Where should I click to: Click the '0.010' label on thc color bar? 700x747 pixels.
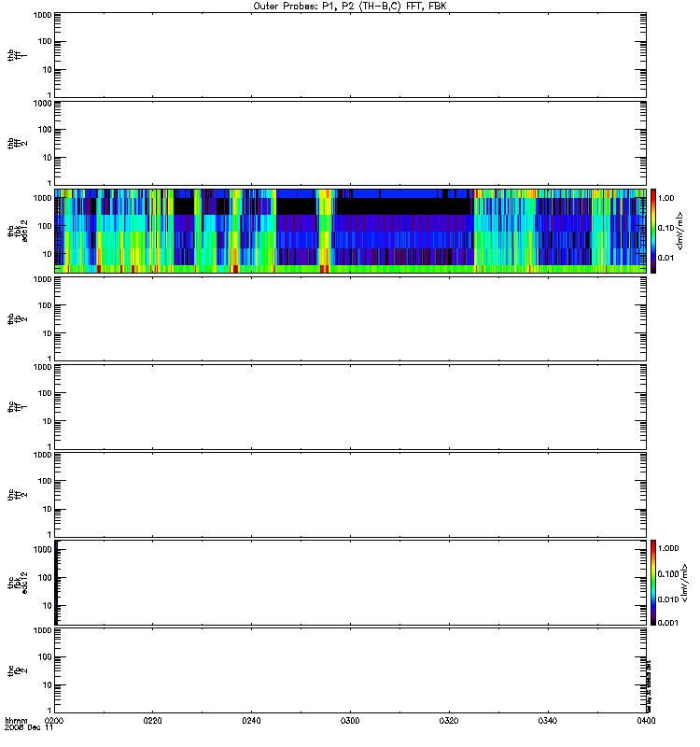(668, 599)
